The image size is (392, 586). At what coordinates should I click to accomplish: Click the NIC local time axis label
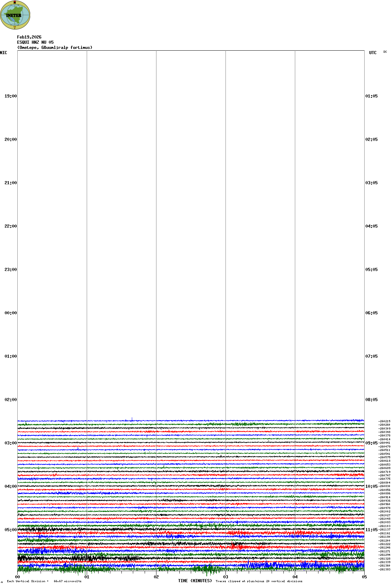[x=3, y=53]
